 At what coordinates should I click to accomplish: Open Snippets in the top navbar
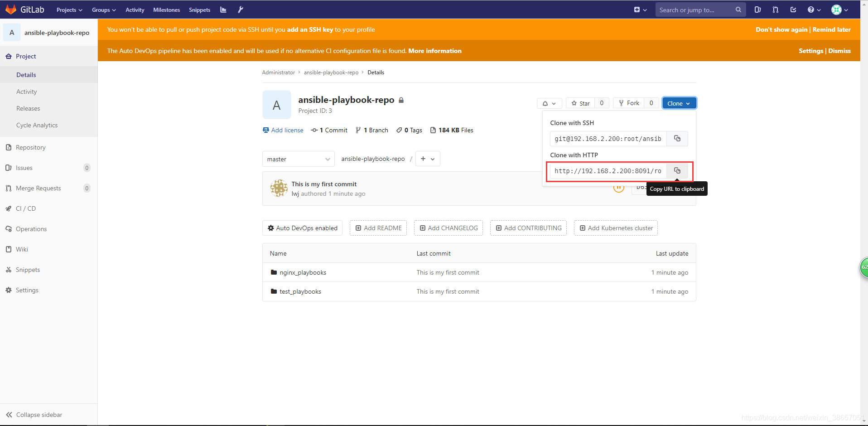[200, 10]
